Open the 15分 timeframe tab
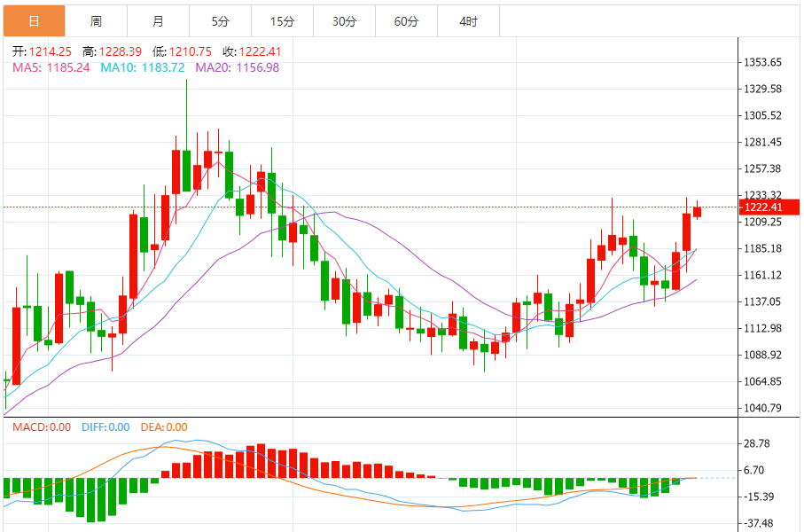 (282, 21)
